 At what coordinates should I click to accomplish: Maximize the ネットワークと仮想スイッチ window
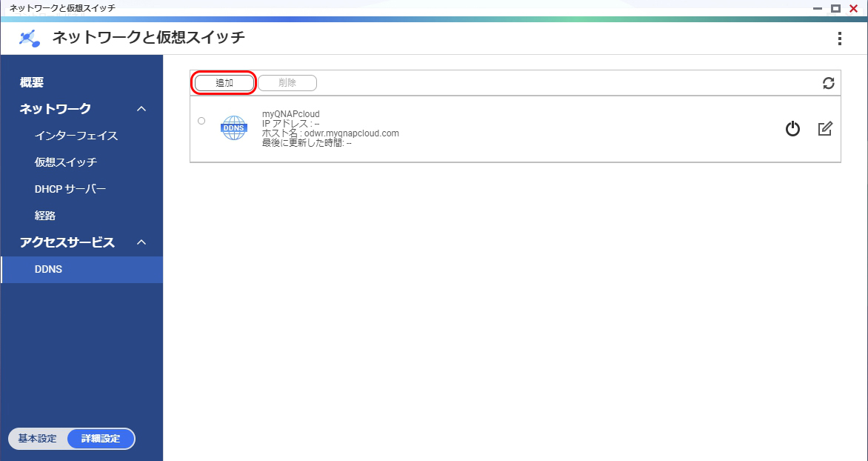coord(835,8)
